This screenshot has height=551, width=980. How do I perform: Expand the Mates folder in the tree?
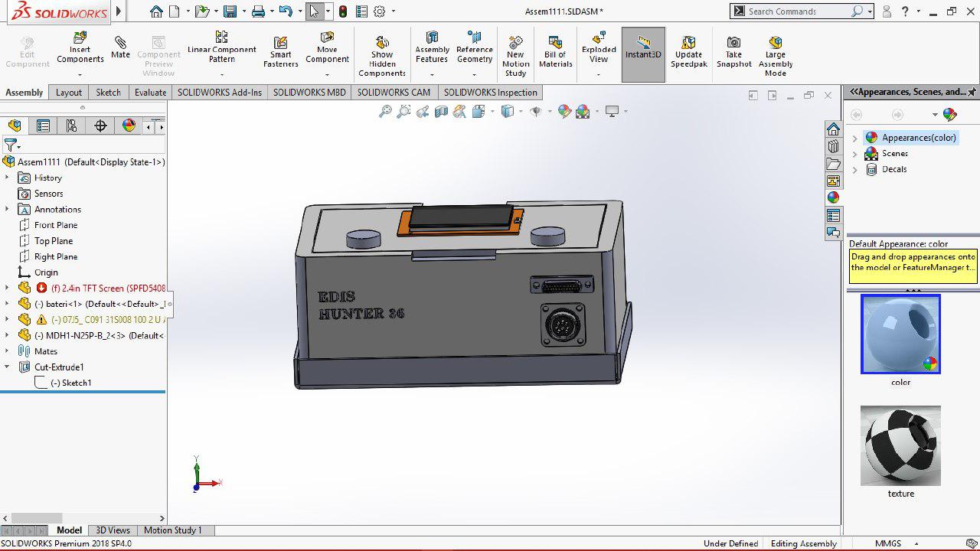(x=8, y=351)
